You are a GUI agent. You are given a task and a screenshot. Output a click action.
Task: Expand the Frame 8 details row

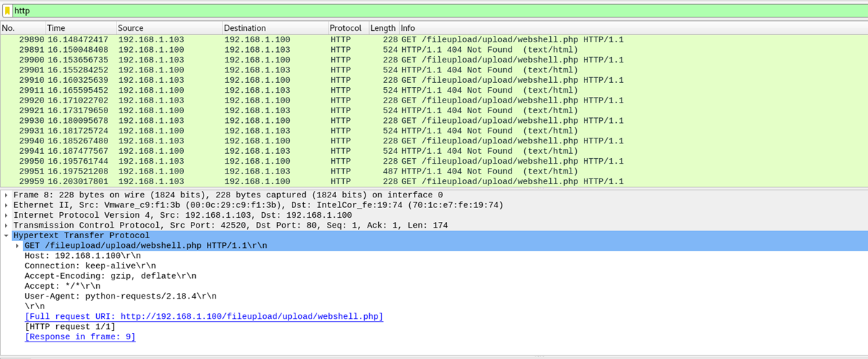pyautogui.click(x=6, y=195)
